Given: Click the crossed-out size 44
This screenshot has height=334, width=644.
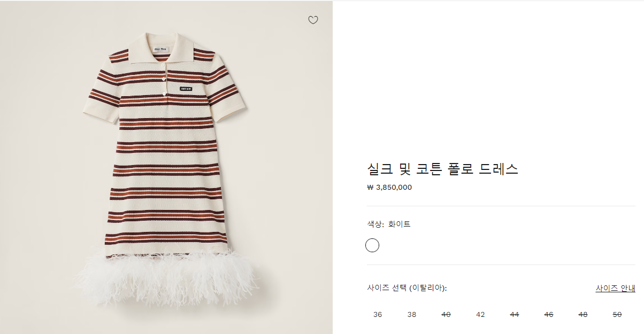Looking at the screenshot, I should [515, 314].
